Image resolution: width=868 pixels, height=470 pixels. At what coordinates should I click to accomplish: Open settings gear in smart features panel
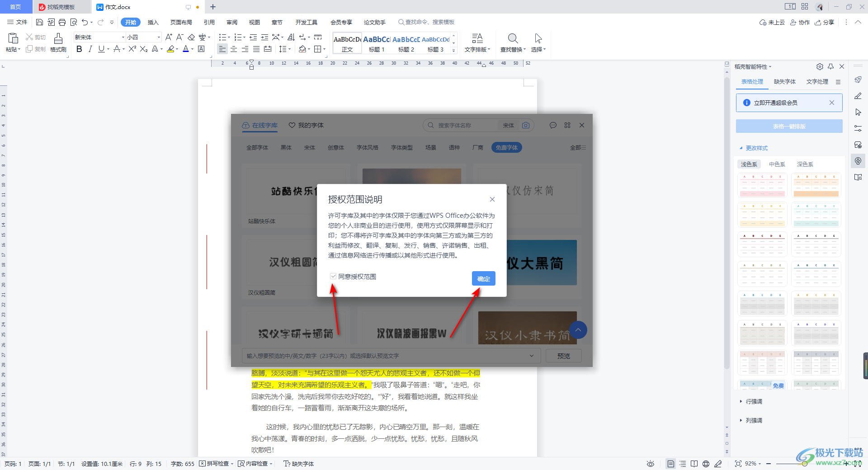(820, 66)
